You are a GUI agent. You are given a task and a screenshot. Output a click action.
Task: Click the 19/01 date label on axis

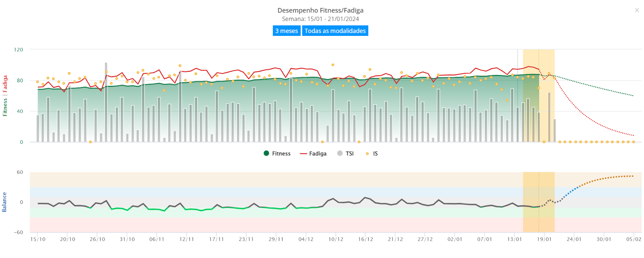tap(544, 239)
